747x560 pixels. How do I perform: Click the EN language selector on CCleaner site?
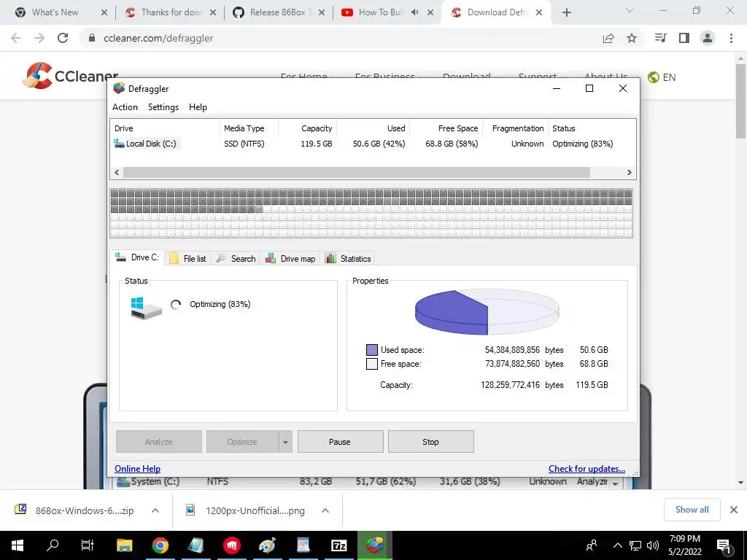click(662, 77)
